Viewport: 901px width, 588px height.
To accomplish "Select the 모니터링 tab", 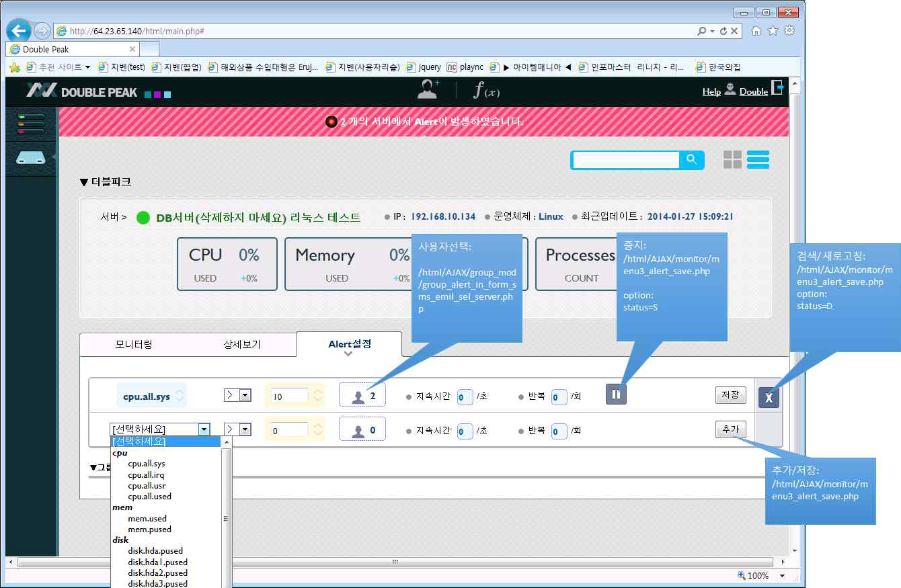I will click(134, 344).
